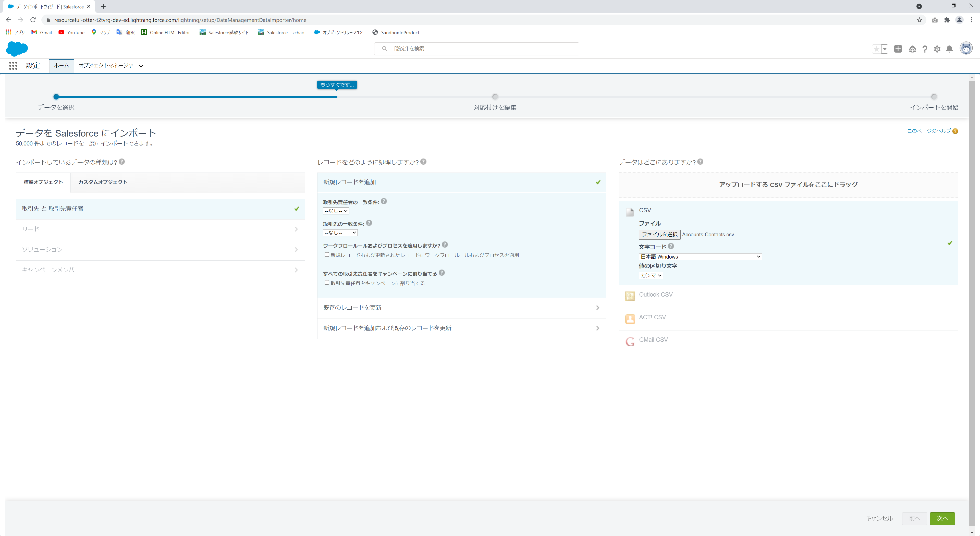
Task: Open the Setup gear icon
Action: tap(937, 49)
